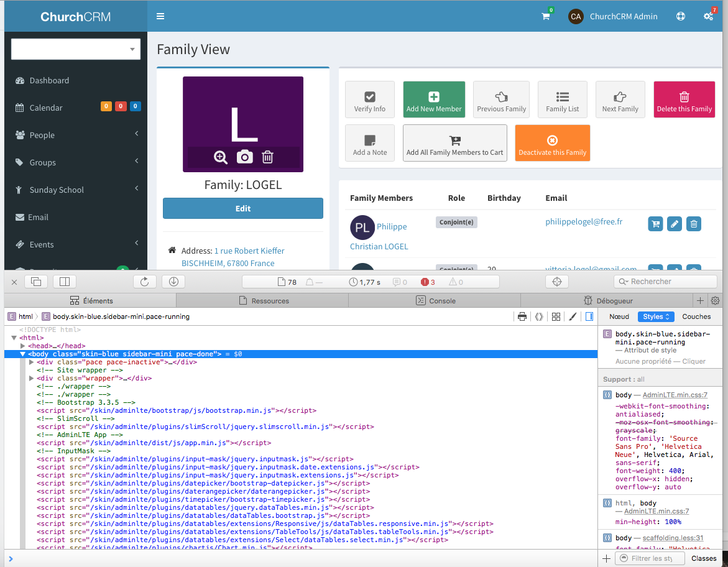Toggle the Classes button in styles panel
This screenshot has height=567, width=728.
[703, 558]
